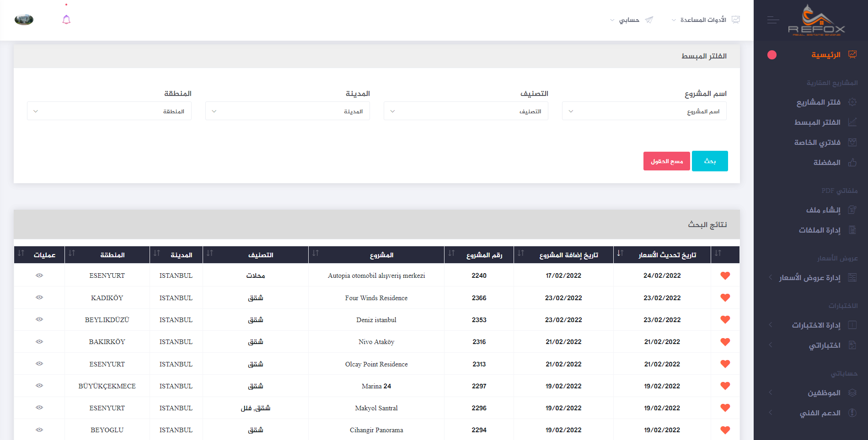
Task: Click the hamburger menu icon in sidebar
Action: [773, 20]
